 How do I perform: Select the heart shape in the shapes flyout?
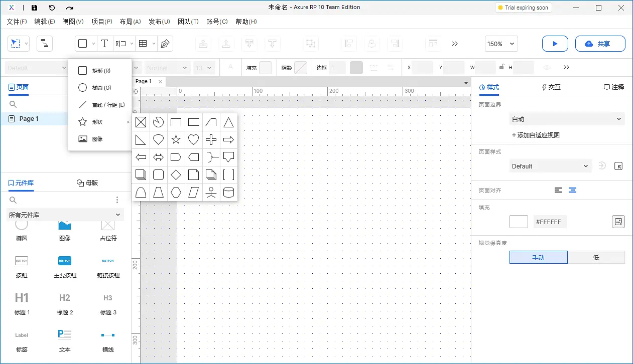click(193, 139)
